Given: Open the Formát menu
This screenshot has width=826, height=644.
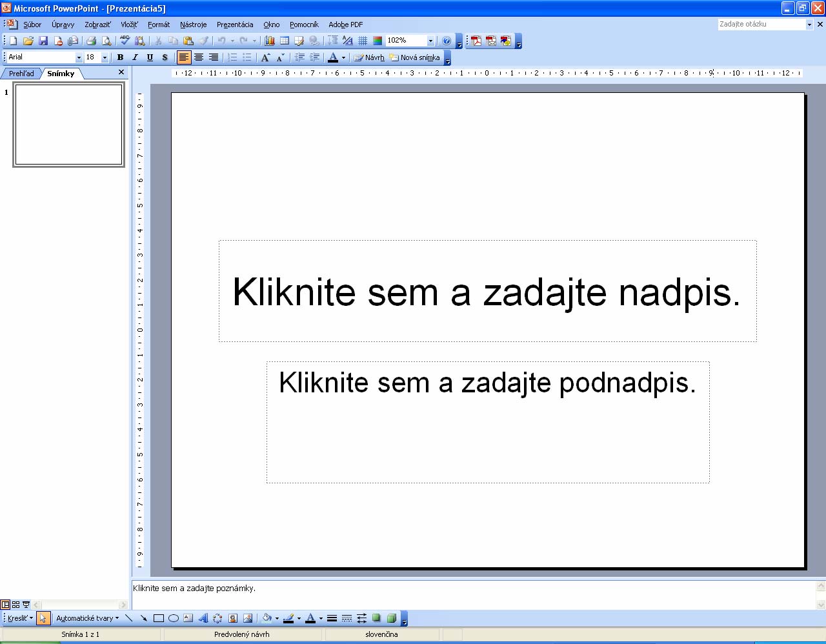Looking at the screenshot, I should (159, 25).
